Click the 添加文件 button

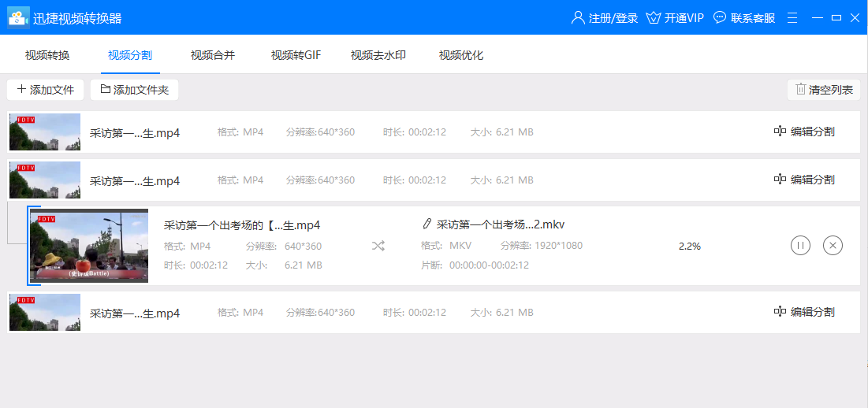tap(46, 90)
